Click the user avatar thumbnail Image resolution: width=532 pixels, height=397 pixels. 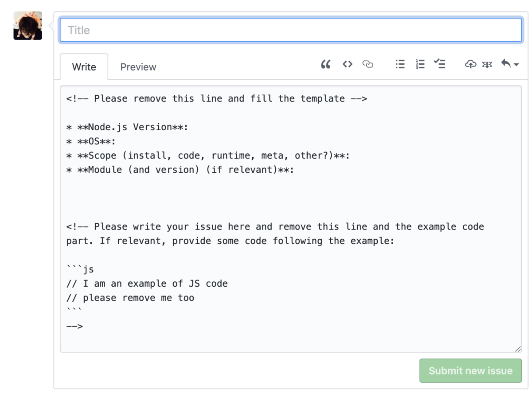click(28, 26)
